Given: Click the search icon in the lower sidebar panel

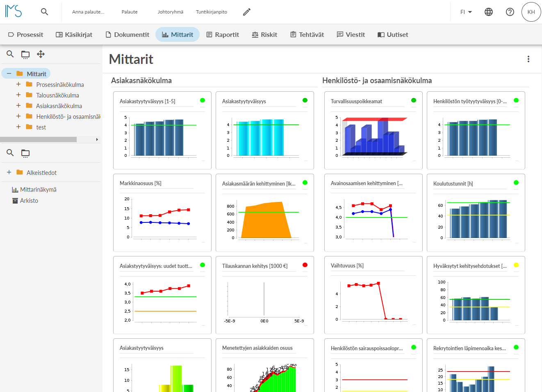Looking at the screenshot, I should pyautogui.click(x=10, y=153).
